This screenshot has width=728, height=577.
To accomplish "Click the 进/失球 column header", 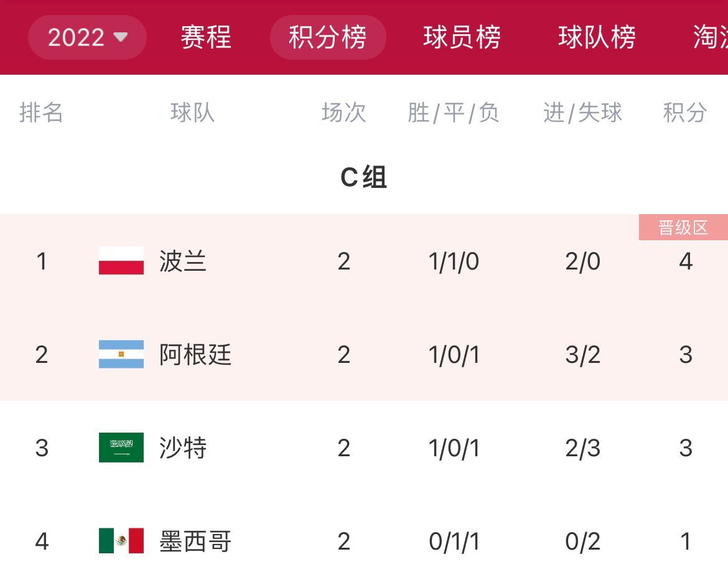I will coord(582,113).
